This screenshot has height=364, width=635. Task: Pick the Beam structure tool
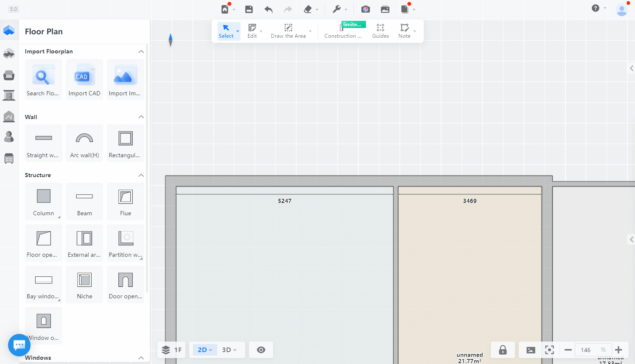pos(84,201)
